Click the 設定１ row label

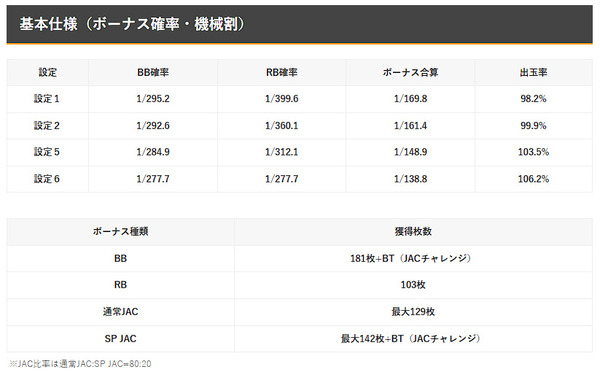(x=47, y=99)
